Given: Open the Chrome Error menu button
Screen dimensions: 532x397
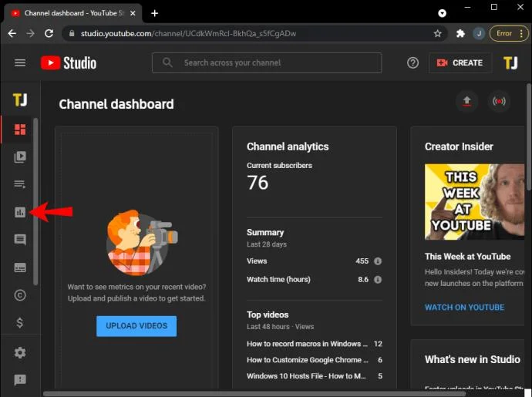Looking at the screenshot, I should (x=509, y=33).
